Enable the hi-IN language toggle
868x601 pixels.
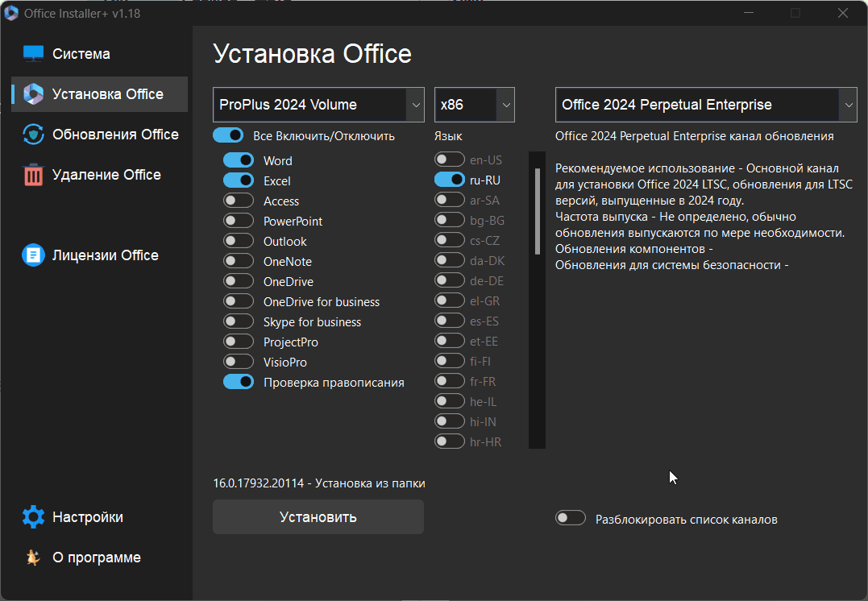click(x=450, y=421)
